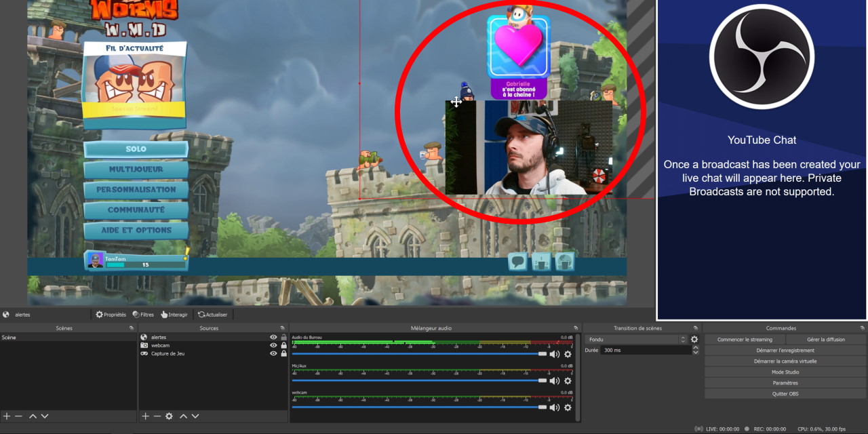This screenshot has height=434, width=868.
Task: Move the selected source down with the arrow
Action: (195, 416)
